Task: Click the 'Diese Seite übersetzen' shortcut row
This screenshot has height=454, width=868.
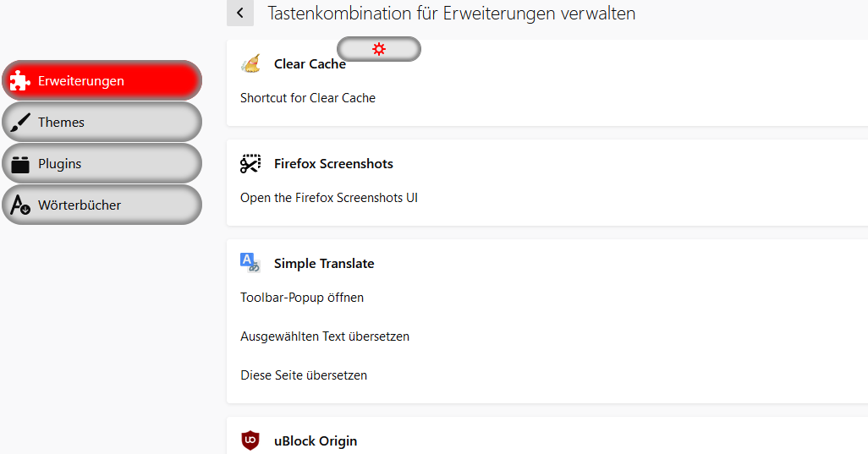Action: (304, 375)
